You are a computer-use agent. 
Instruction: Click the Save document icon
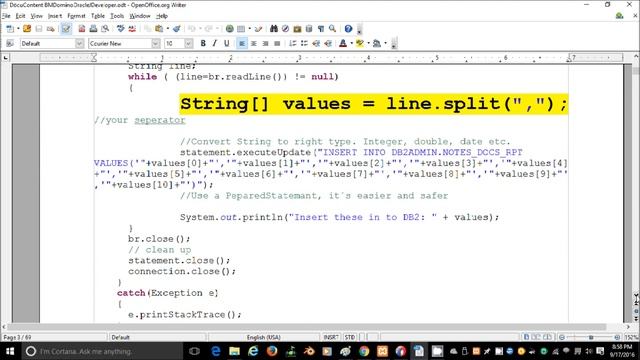39,29
